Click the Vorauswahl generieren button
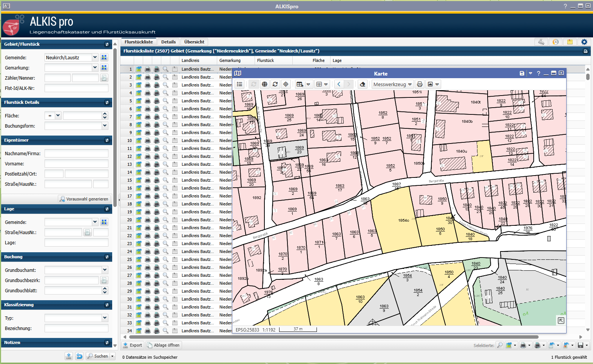The image size is (593, 364). coord(84,199)
